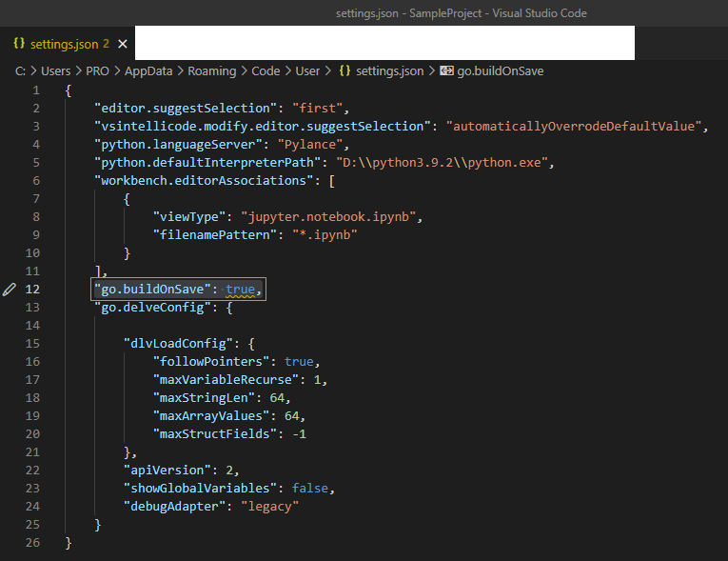Click the true value of followPointers
The image size is (728, 561).
299,361
